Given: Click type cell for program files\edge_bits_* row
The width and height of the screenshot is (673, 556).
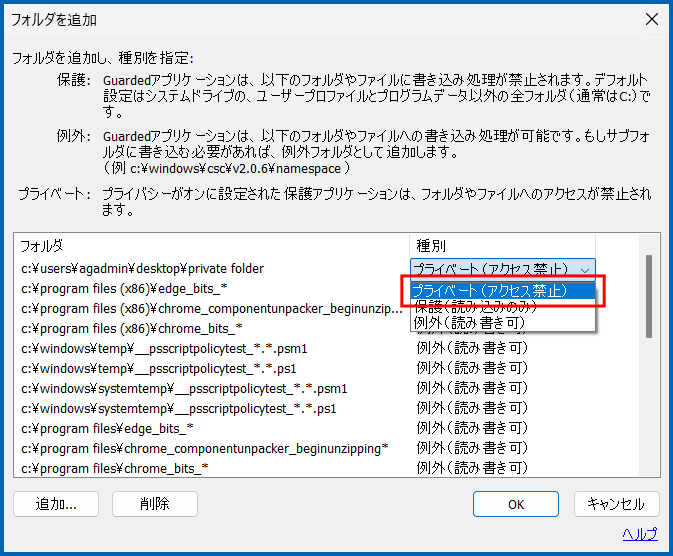Looking at the screenshot, I should [471, 428].
